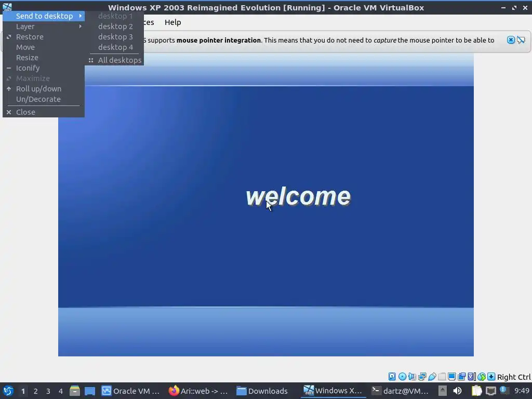Send window to desktop 2
The height and width of the screenshot is (399, 532).
coord(114,26)
